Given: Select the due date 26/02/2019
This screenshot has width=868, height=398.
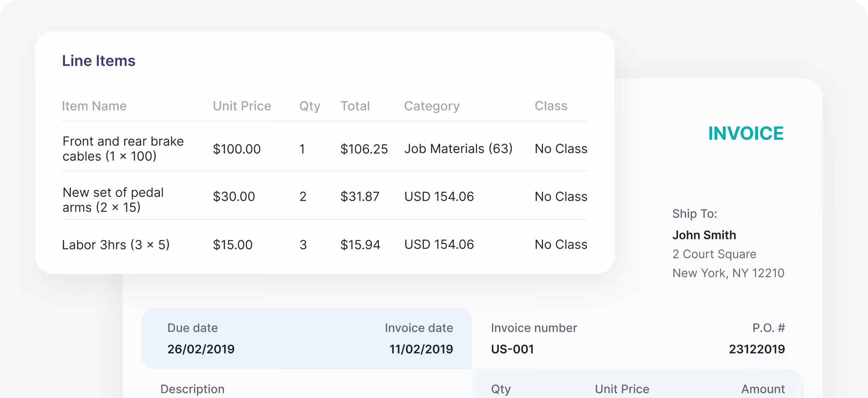Looking at the screenshot, I should [x=201, y=349].
